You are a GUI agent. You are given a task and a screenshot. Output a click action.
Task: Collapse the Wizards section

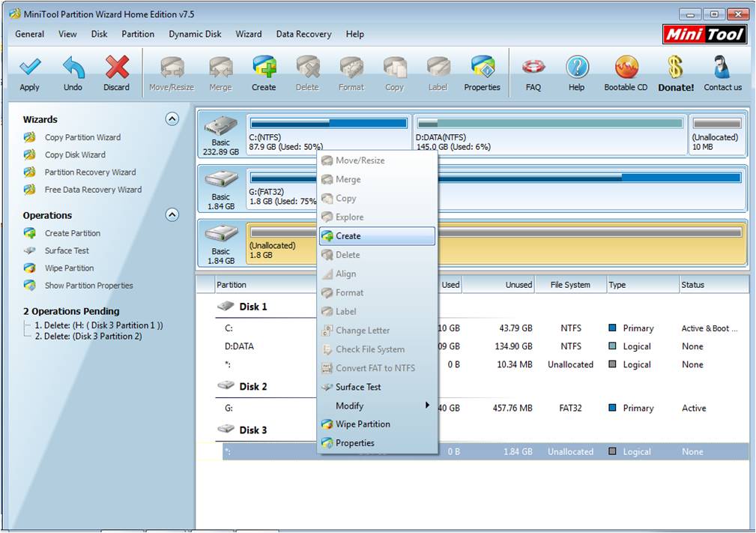(x=172, y=119)
